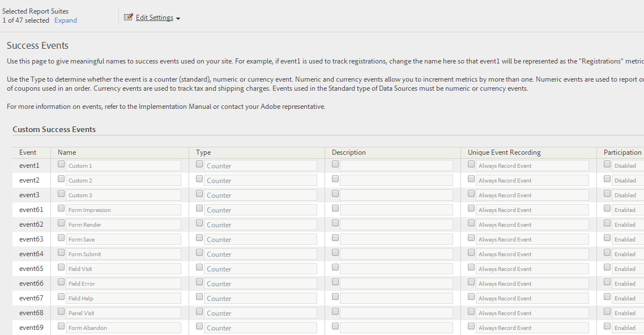Open the Edit Settings dropdown menu
Image resolution: width=644 pixels, height=335 pixels.
click(x=177, y=18)
